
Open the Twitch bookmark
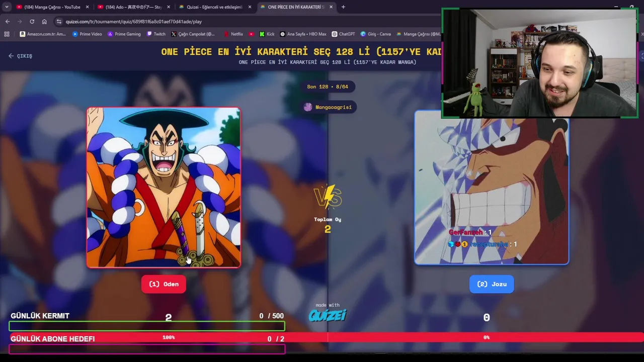[156, 34]
